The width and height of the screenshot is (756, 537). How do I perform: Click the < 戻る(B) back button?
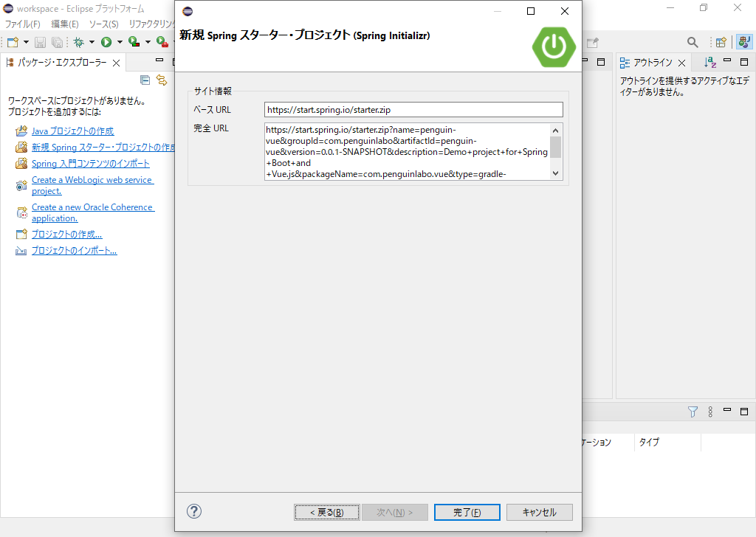[x=327, y=513]
